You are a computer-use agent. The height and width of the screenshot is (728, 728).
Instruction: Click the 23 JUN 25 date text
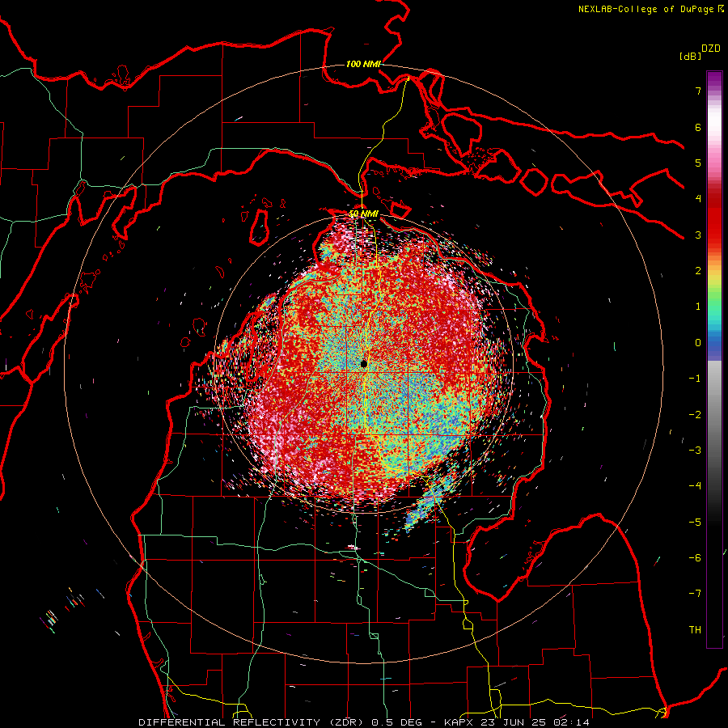[515, 722]
